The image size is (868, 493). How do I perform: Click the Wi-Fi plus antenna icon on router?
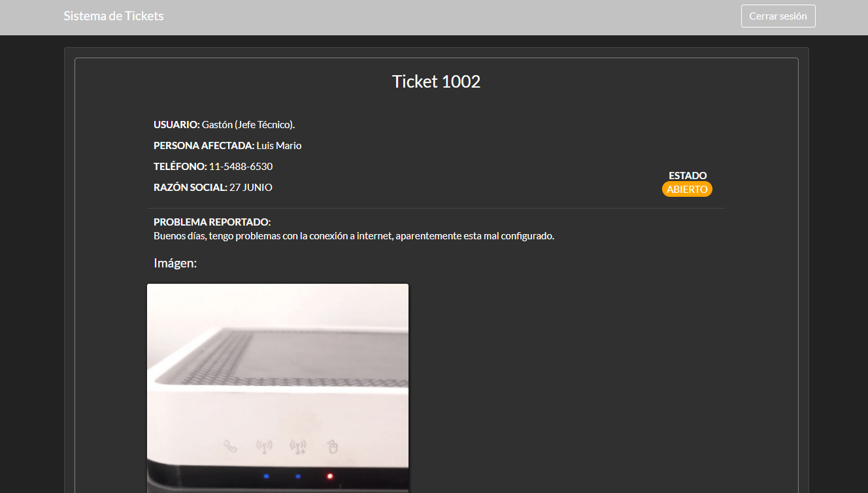click(298, 447)
